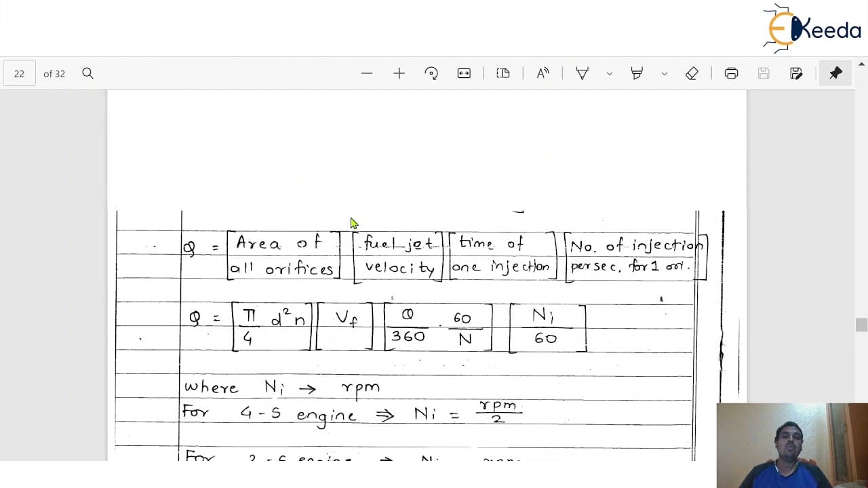Click the Save as icon
The image size is (868, 488).
(796, 73)
